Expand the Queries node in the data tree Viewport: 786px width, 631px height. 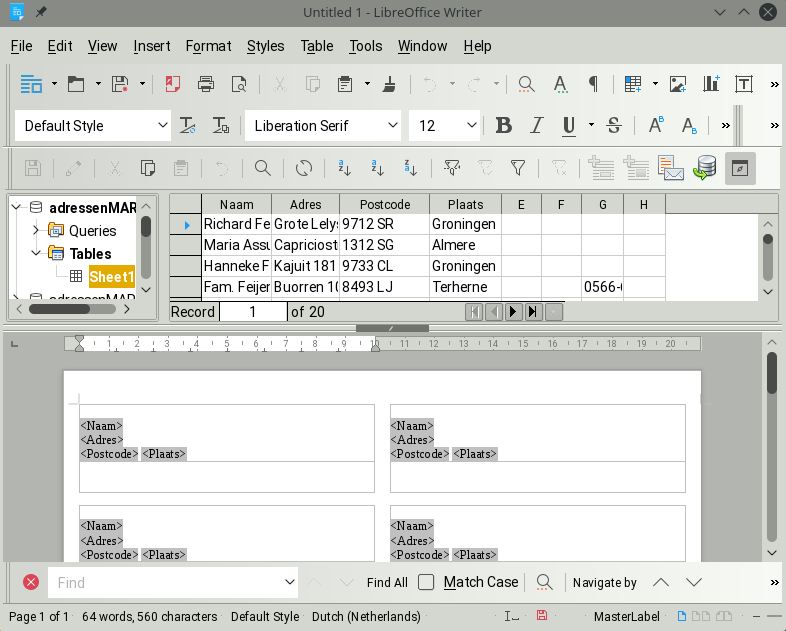36,231
